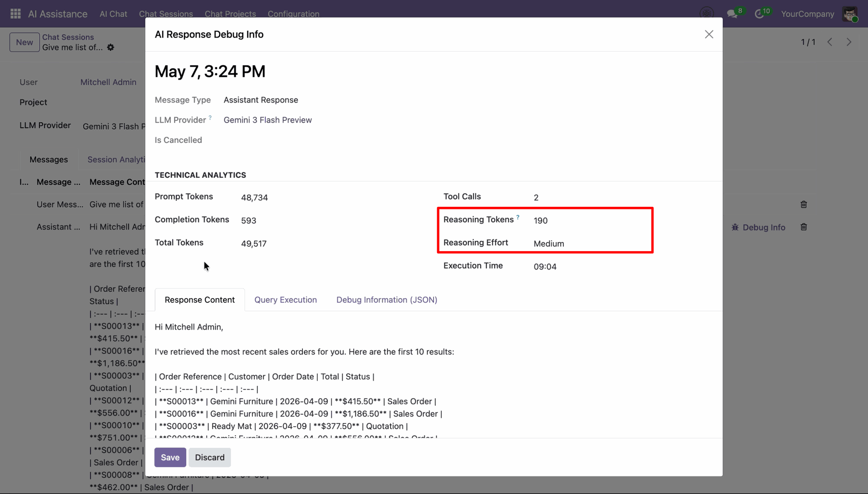The height and width of the screenshot is (494, 868).
Task: Select the Response Content tab
Action: pos(200,300)
